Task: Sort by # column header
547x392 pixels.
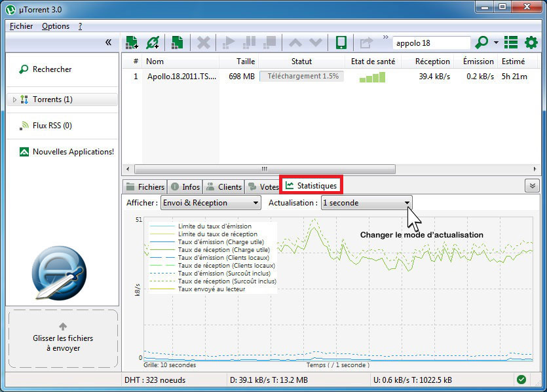Action: click(136, 62)
